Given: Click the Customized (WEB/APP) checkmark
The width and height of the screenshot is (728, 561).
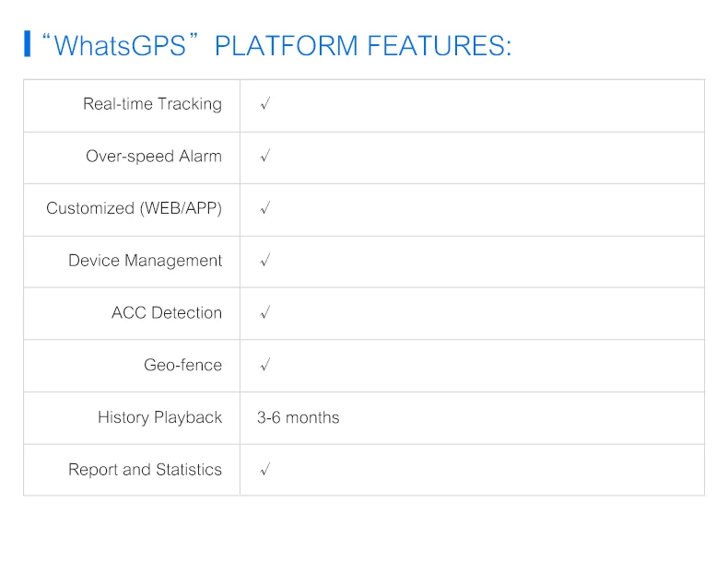Looking at the screenshot, I should tap(264, 208).
